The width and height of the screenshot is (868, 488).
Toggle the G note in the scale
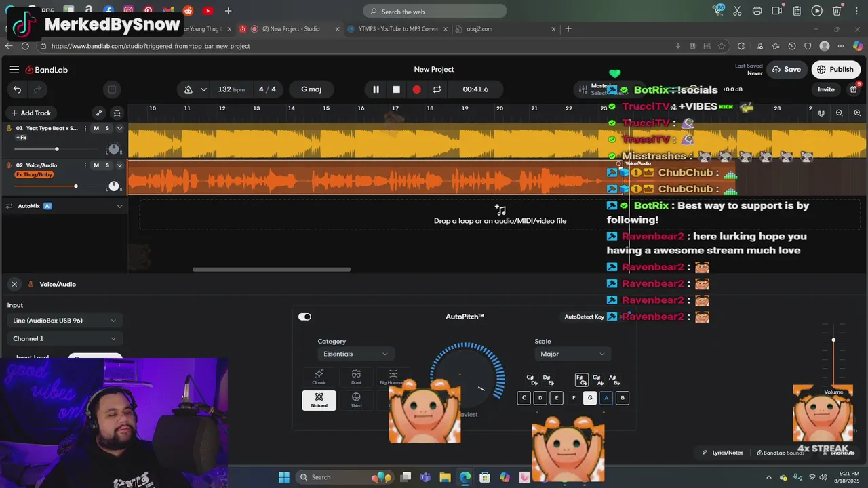pos(590,398)
